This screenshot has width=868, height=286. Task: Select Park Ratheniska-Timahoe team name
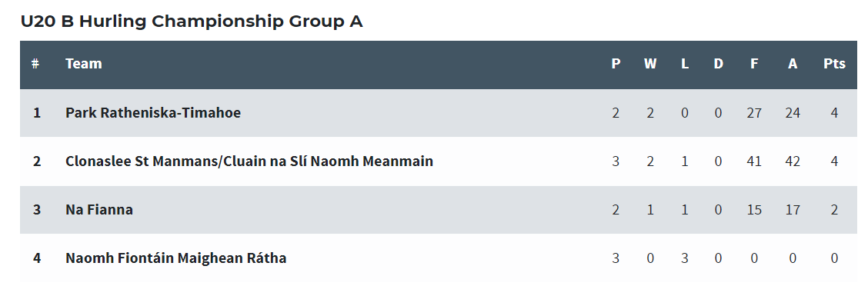153,113
